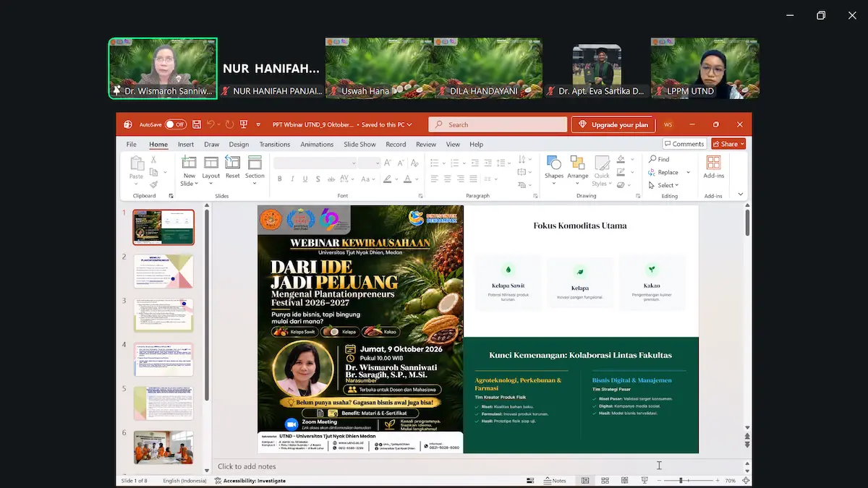868x488 pixels.
Task: Switch to the Insert tab
Action: [186, 144]
